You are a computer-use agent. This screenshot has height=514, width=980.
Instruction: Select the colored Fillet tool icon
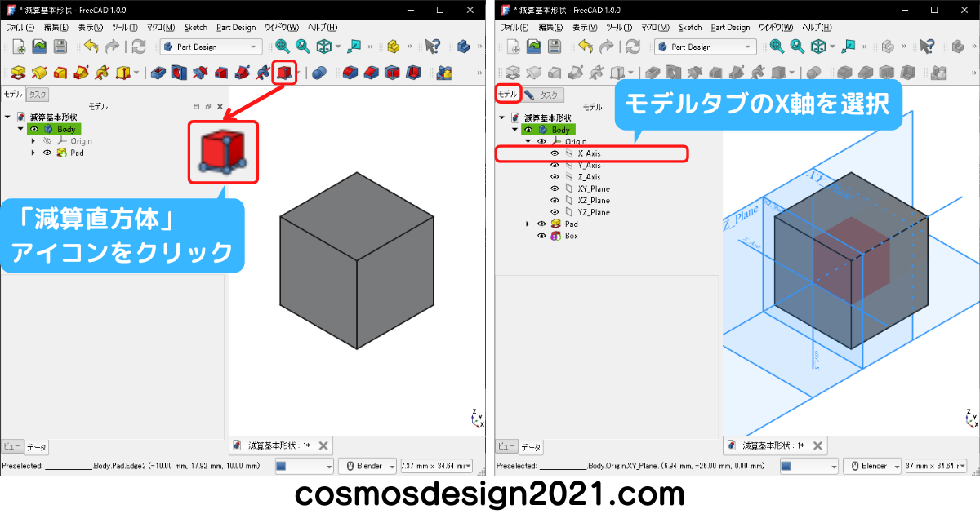350,73
